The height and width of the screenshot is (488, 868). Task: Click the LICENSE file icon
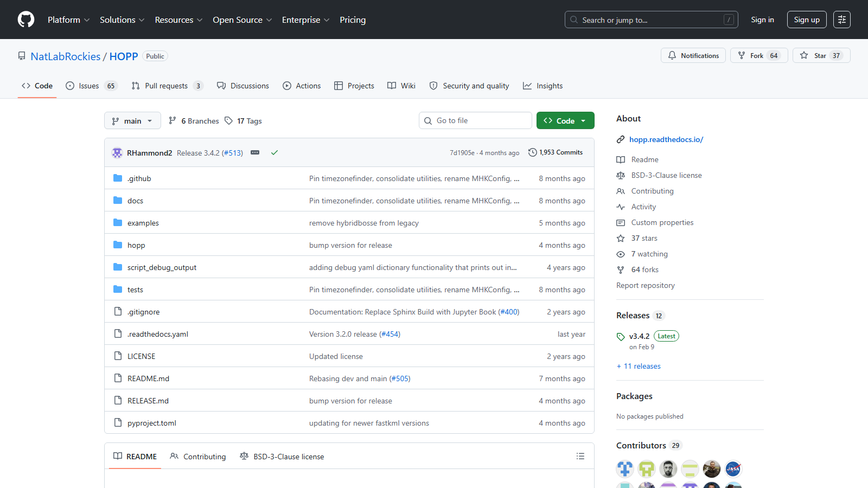tap(118, 356)
